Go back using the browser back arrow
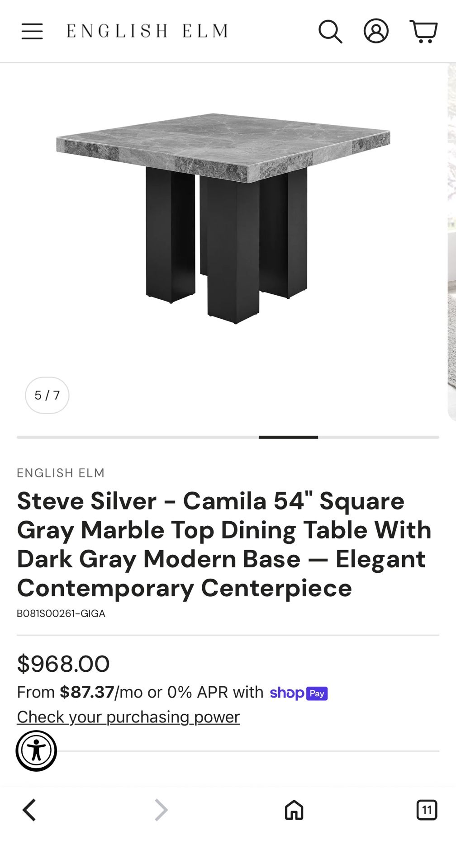Screen dimensions: 456x868 29,810
